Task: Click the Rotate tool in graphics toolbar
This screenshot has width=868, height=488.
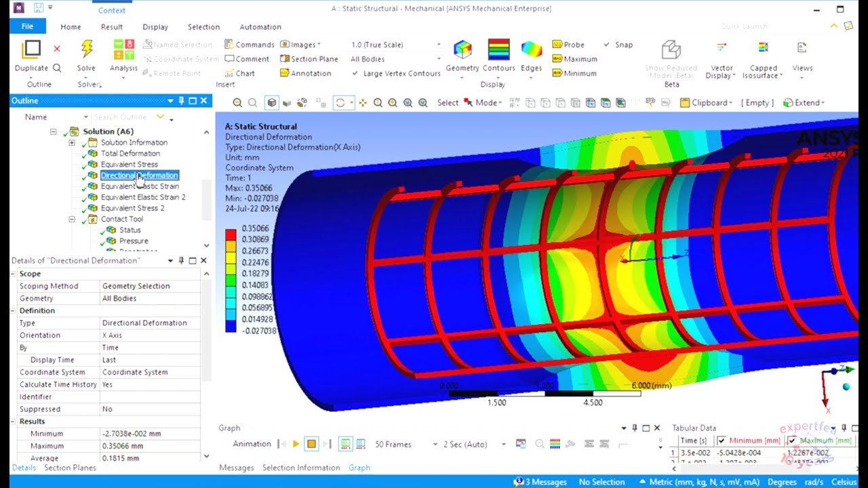Action: 340,103
